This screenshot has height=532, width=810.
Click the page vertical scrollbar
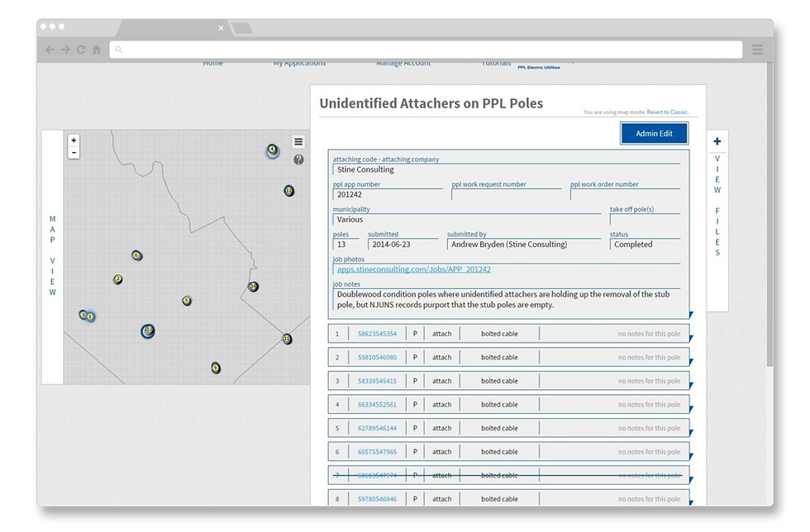pos(769,216)
